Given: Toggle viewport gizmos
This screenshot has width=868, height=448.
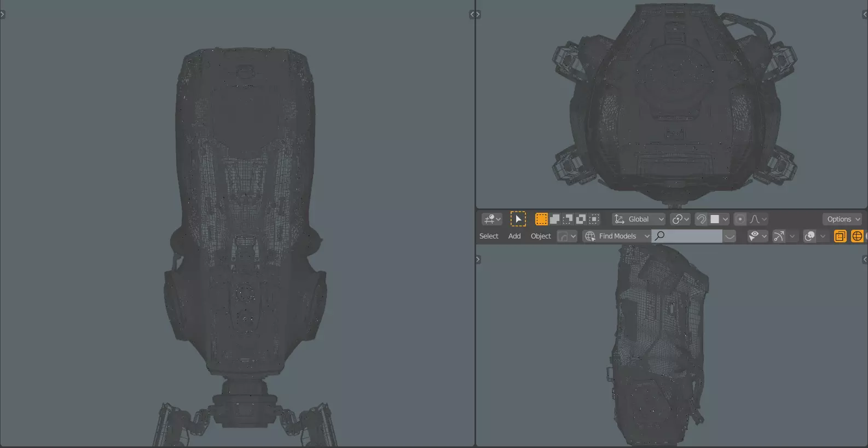Looking at the screenshot, I should pyautogui.click(x=779, y=236).
